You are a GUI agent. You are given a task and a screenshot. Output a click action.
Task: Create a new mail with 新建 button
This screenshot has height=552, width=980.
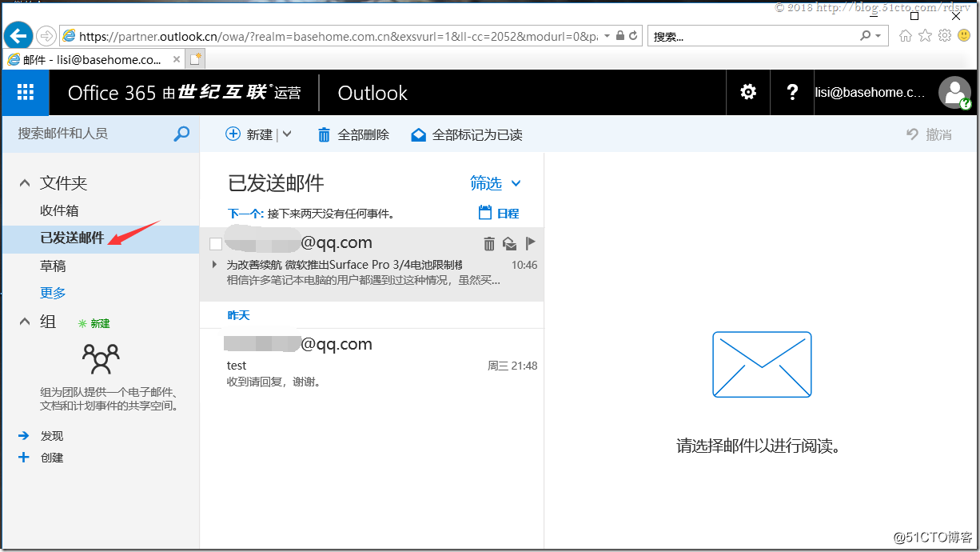[x=249, y=135]
